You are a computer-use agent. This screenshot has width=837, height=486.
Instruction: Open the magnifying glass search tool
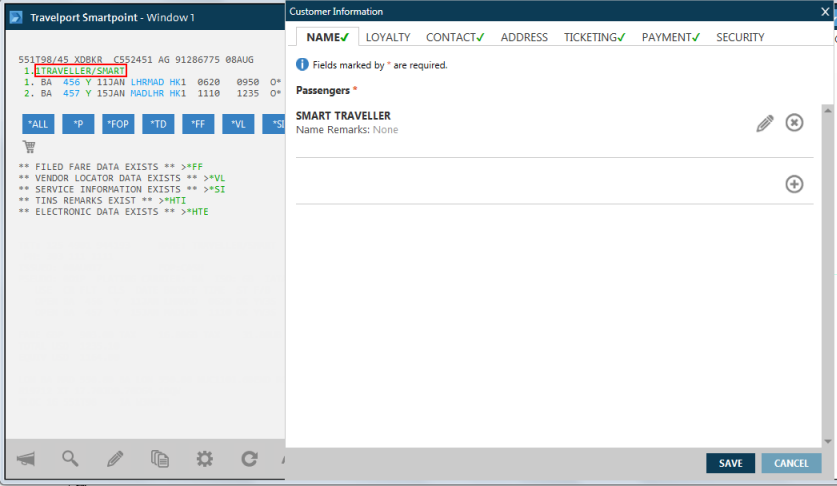[x=70, y=459]
